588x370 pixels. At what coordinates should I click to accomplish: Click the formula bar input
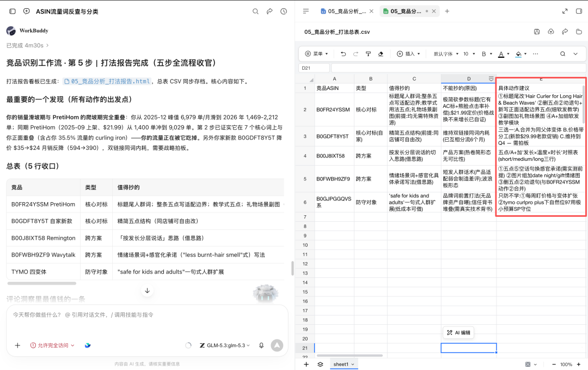[x=458, y=68]
